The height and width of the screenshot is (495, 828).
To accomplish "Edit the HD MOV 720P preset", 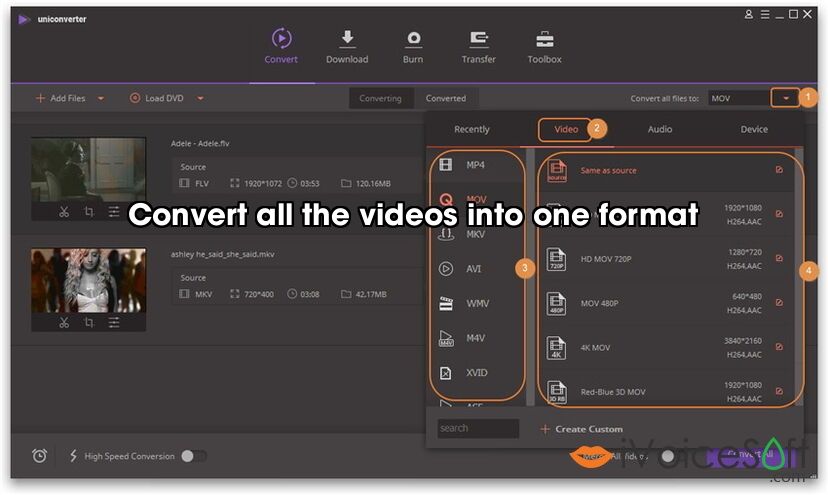I will click(779, 258).
